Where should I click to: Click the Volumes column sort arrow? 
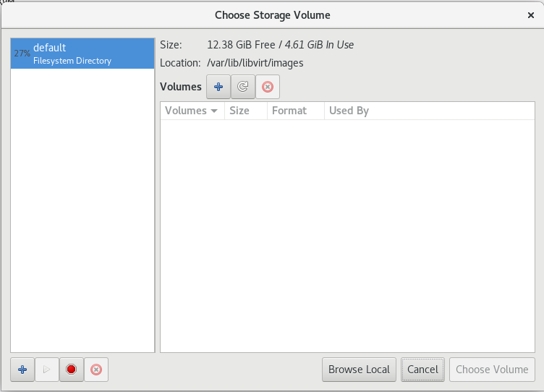tap(214, 111)
